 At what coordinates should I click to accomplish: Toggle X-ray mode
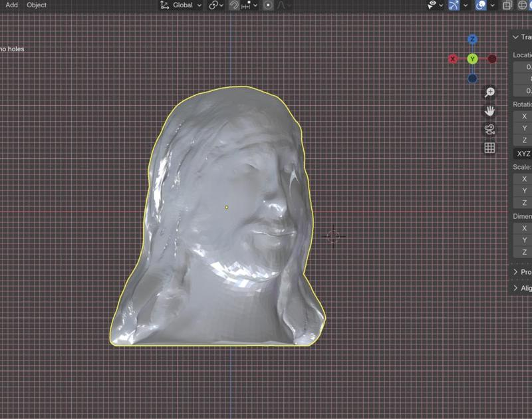pyautogui.click(x=507, y=5)
